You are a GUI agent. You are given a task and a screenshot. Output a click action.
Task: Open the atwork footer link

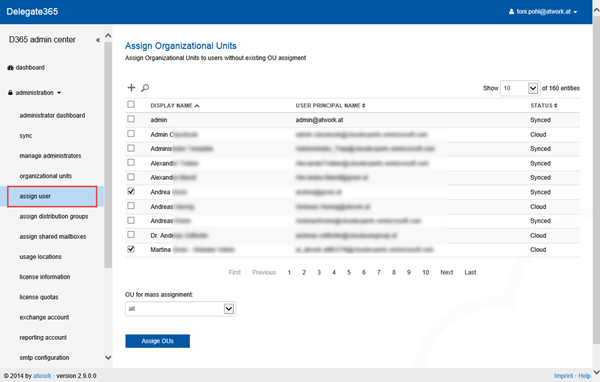pyautogui.click(x=42, y=376)
